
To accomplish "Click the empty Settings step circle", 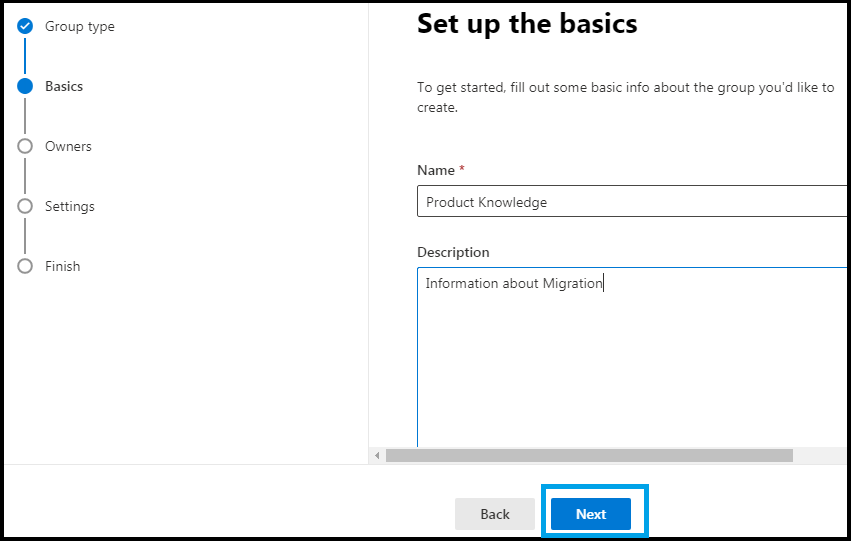I will point(25,206).
